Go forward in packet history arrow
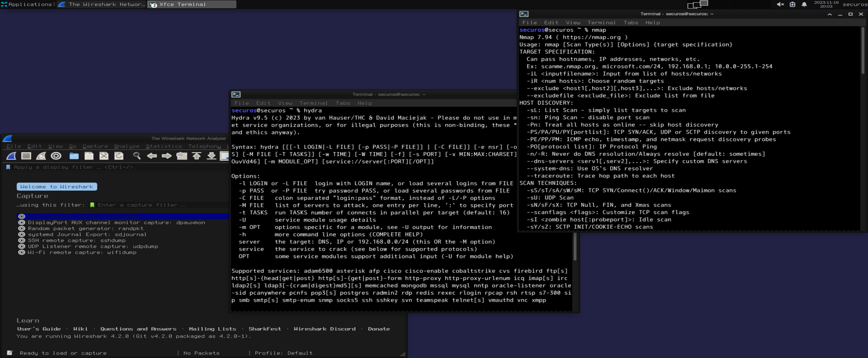The height and width of the screenshot is (358, 868). pyautogui.click(x=166, y=156)
